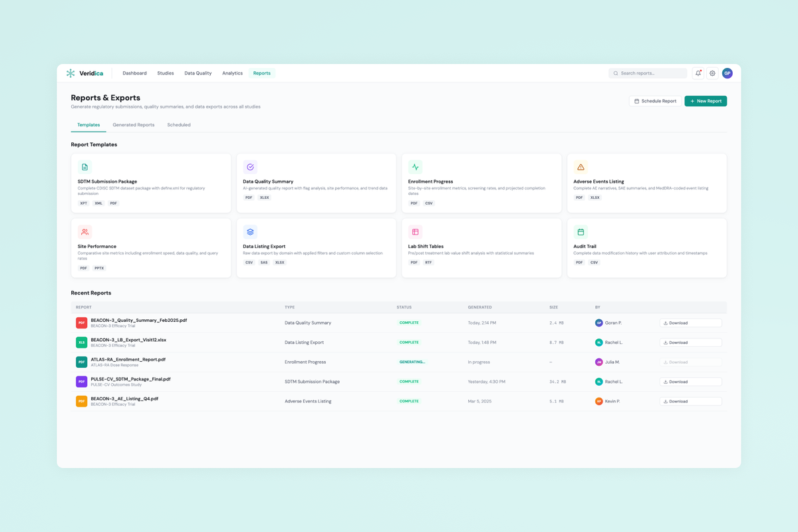Click the New Report button
Viewport: 798px width, 532px height.
pos(706,101)
